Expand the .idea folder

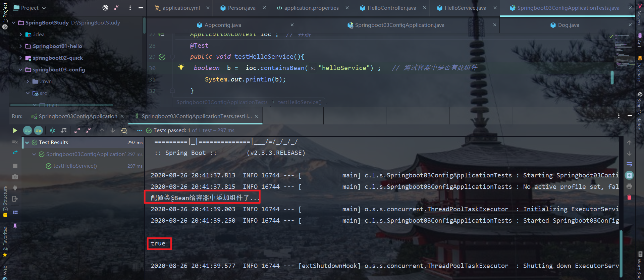(21, 35)
